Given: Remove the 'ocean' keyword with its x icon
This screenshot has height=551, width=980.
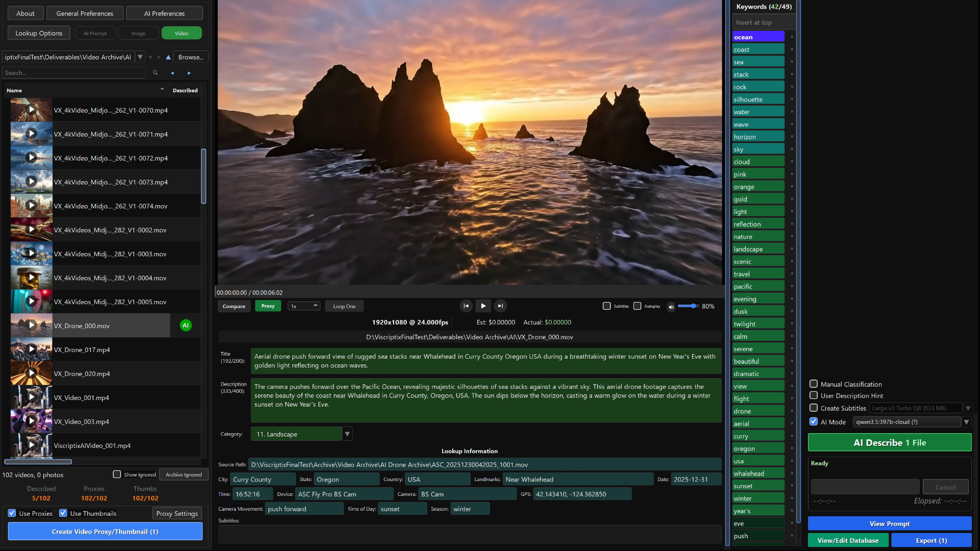Looking at the screenshot, I should coord(792,37).
